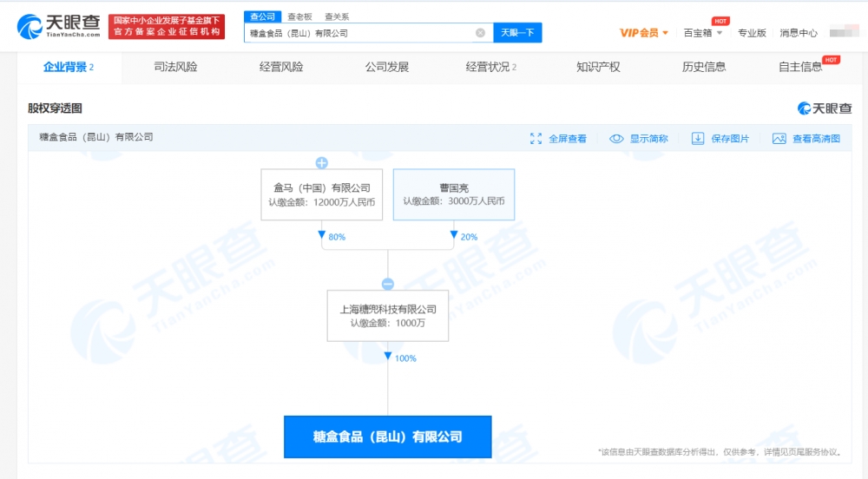The width and height of the screenshot is (868, 479).
Task: Open the VIP会员 dropdown
Action: (644, 33)
